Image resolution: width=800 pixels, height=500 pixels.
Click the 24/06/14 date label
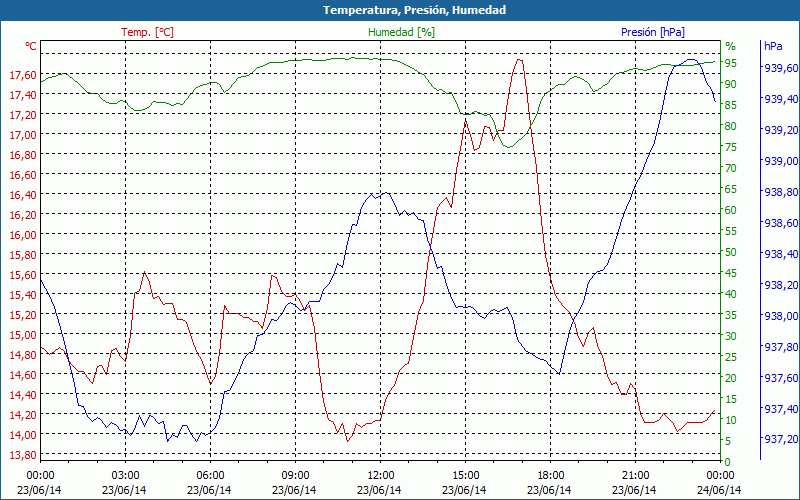point(719,490)
